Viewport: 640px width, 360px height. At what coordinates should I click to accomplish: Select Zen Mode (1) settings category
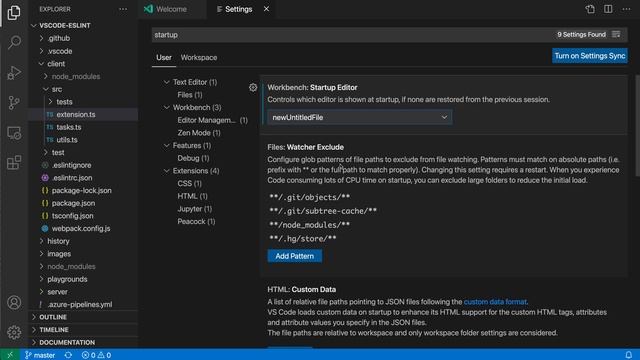199,133
